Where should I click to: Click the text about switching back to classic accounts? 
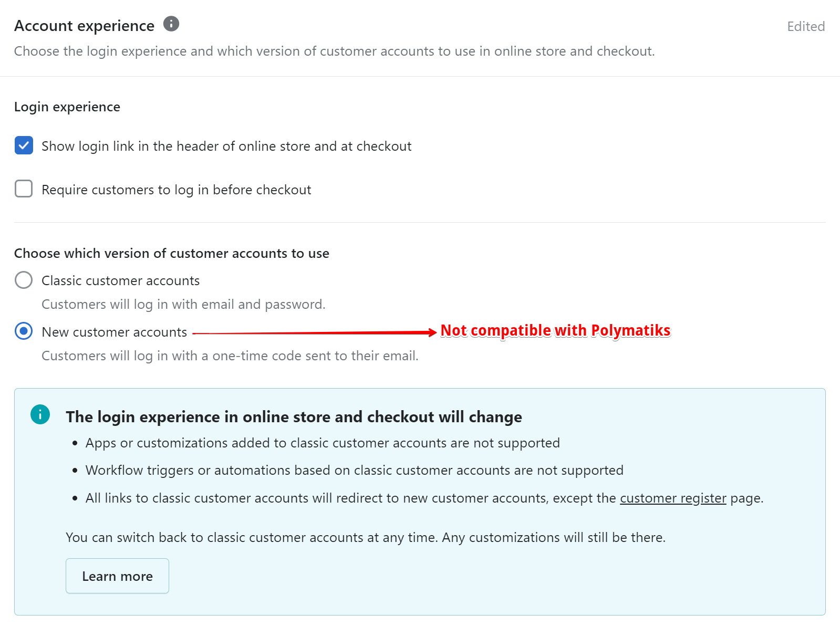click(365, 537)
